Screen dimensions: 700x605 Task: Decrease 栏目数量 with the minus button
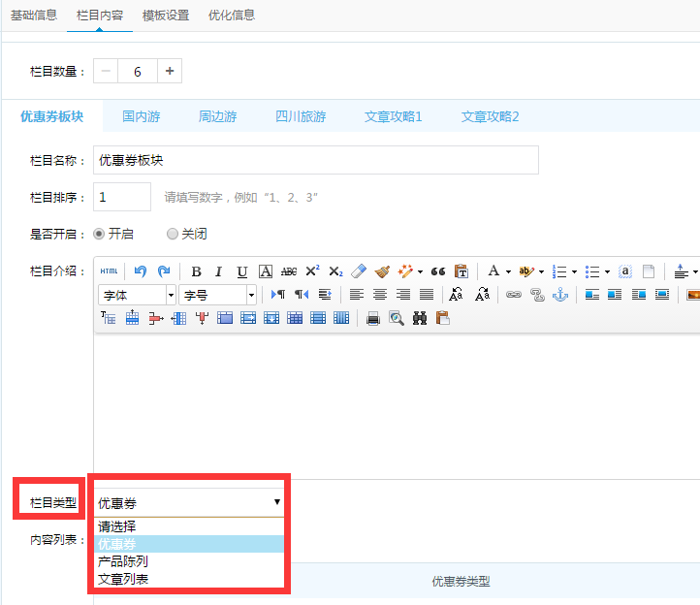click(x=106, y=71)
